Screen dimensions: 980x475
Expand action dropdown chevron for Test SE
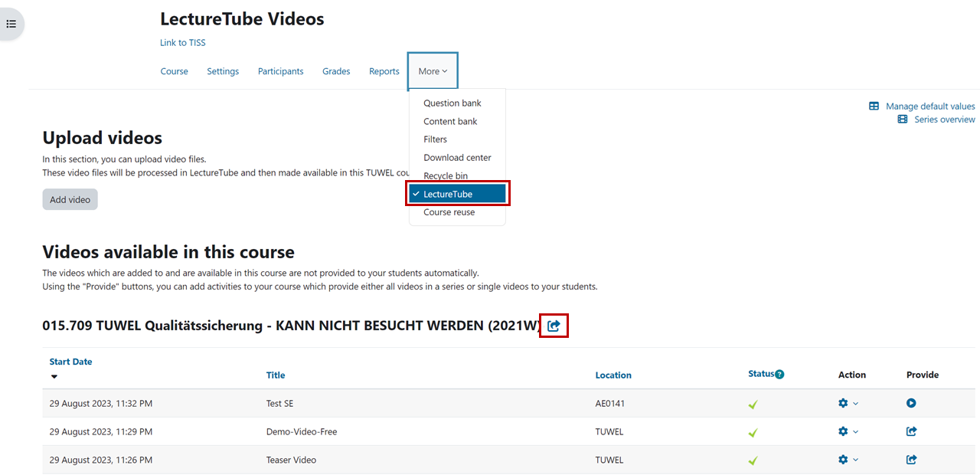856,404
